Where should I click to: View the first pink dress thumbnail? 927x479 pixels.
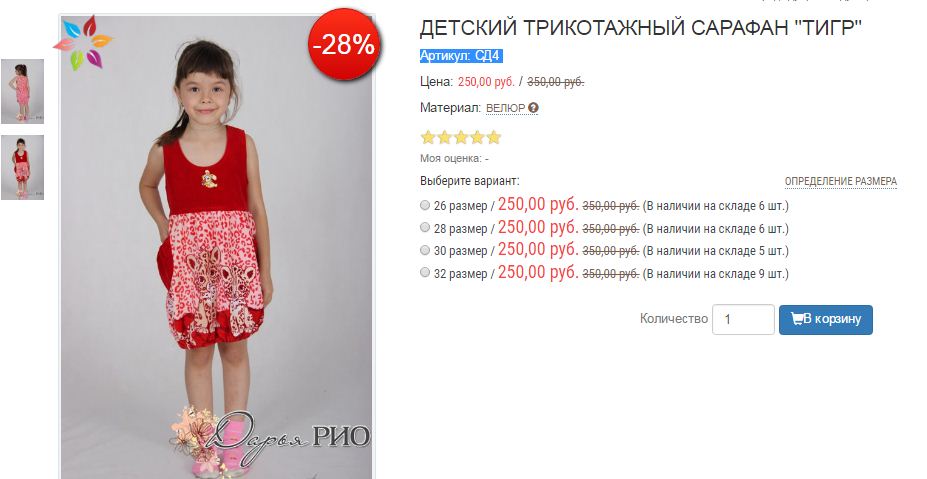click(x=22, y=91)
